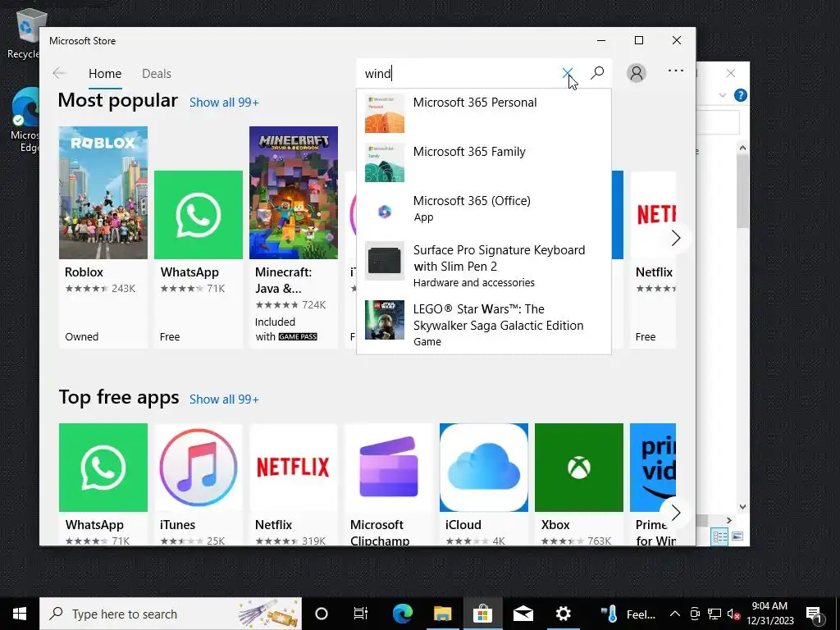Click the Roblox title text
This screenshot has height=630, width=840.
pos(84,272)
